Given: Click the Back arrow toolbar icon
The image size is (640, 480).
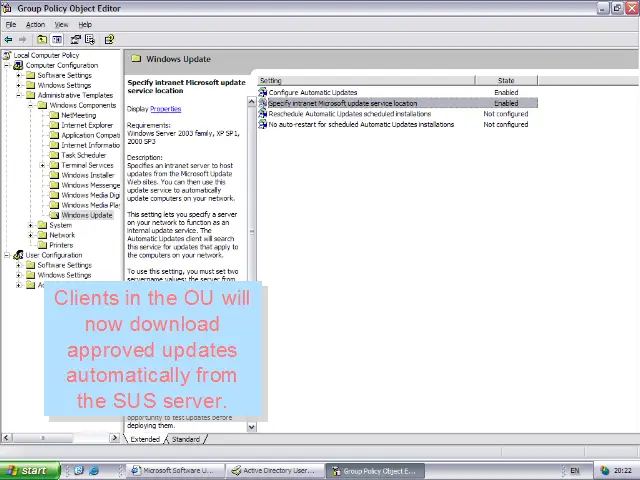Looking at the screenshot, I should click(8, 40).
